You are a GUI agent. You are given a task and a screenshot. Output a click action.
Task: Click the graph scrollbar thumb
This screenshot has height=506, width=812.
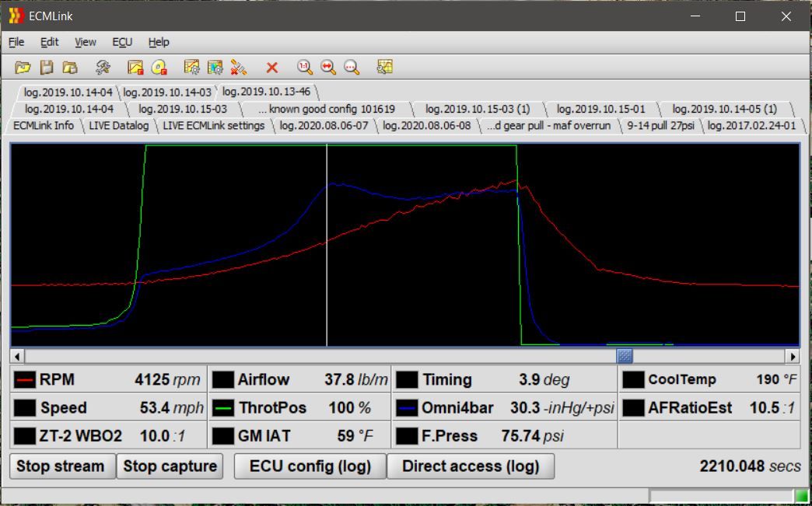(x=625, y=356)
